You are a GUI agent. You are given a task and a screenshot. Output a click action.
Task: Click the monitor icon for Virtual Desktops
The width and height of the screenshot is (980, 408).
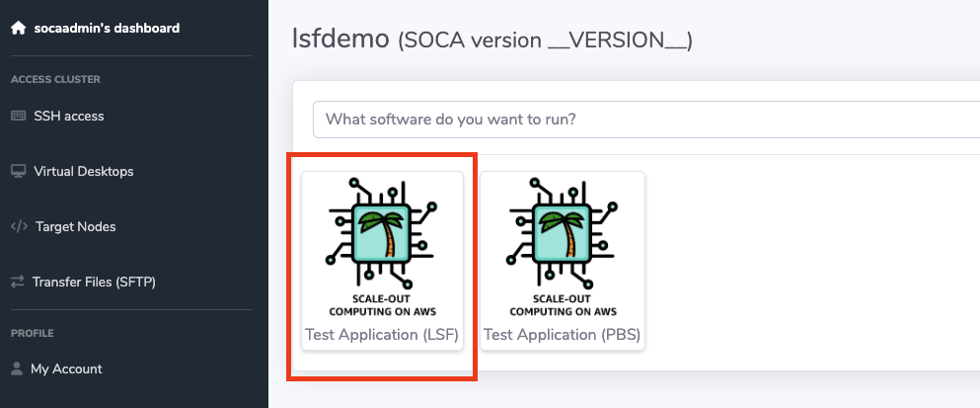point(18,172)
